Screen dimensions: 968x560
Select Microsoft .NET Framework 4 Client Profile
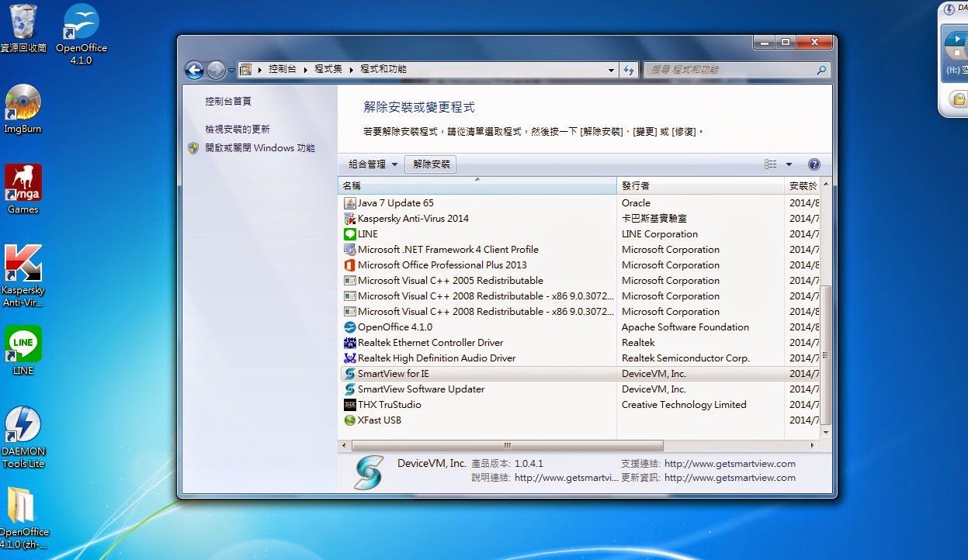pos(448,250)
